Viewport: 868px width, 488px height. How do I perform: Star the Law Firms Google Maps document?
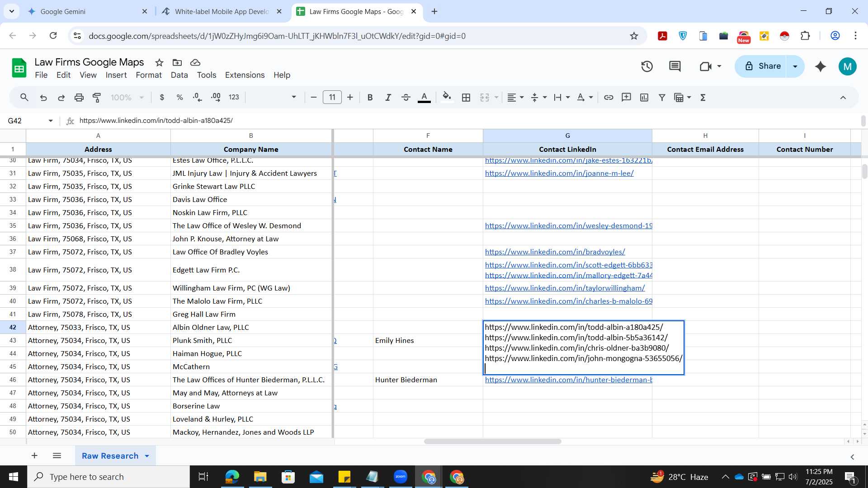[159, 62]
